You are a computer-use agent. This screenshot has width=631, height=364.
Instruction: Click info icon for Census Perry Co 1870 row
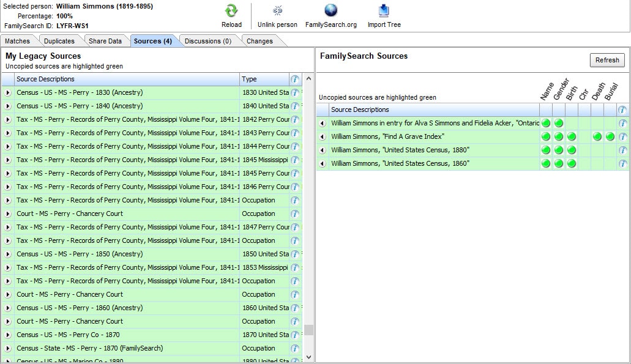click(295, 335)
